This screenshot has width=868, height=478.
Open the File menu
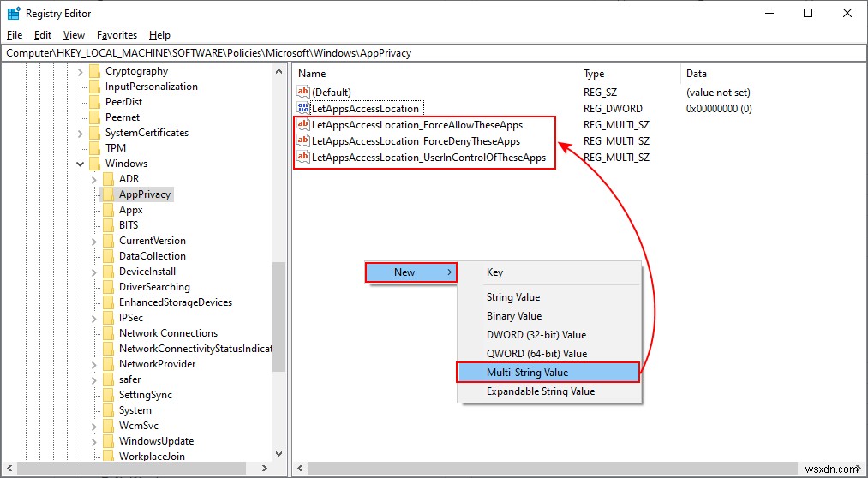(x=15, y=35)
